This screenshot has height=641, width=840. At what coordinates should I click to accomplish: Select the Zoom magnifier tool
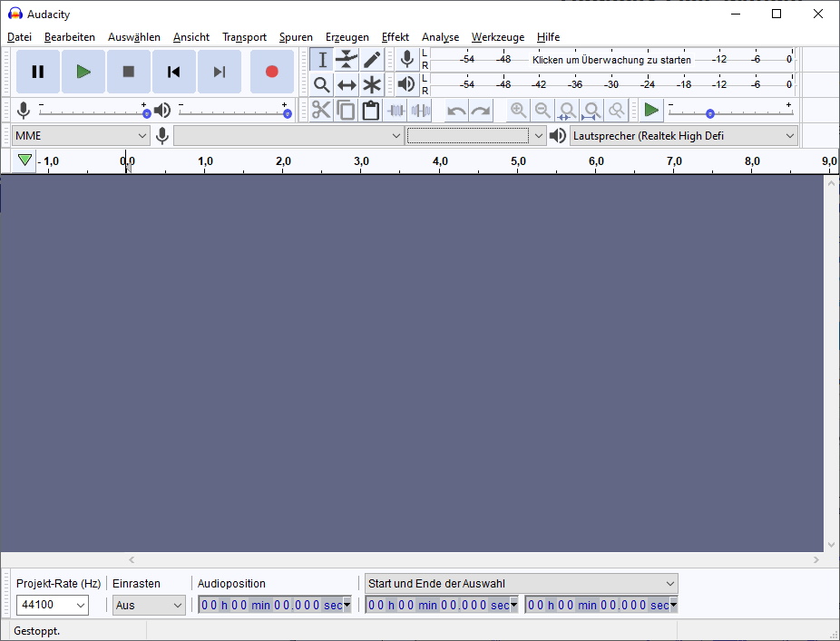[322, 84]
